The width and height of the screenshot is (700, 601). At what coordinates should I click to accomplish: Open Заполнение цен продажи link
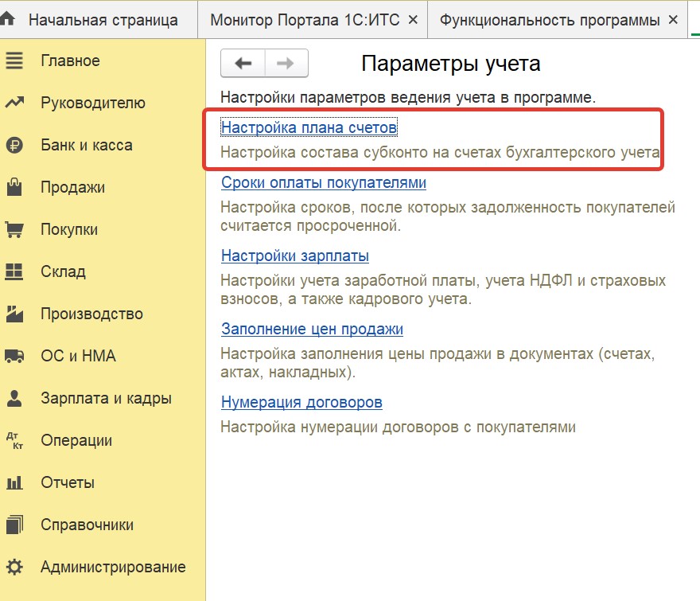click(312, 329)
